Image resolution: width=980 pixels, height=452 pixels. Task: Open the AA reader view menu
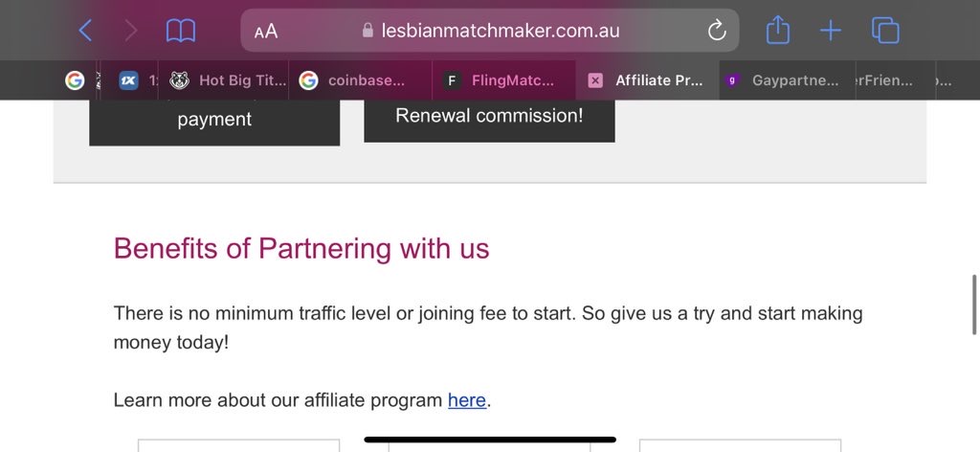[266, 31]
